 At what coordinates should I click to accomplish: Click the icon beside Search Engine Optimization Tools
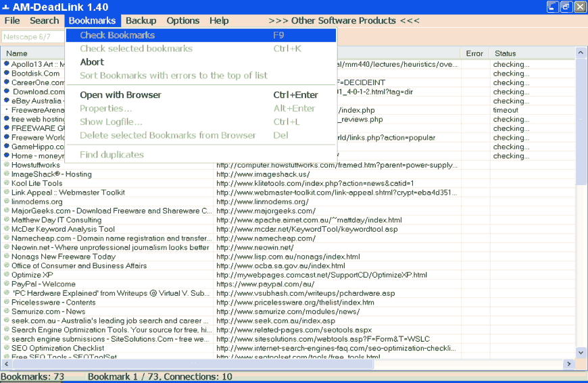click(6, 330)
